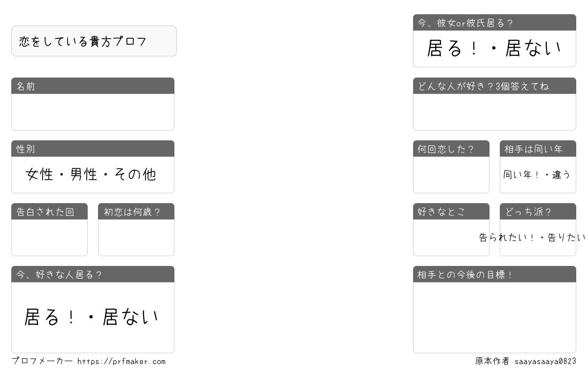The width and height of the screenshot is (588, 368).
Task: Open the prfmaker.com footer link
Action: (122, 362)
